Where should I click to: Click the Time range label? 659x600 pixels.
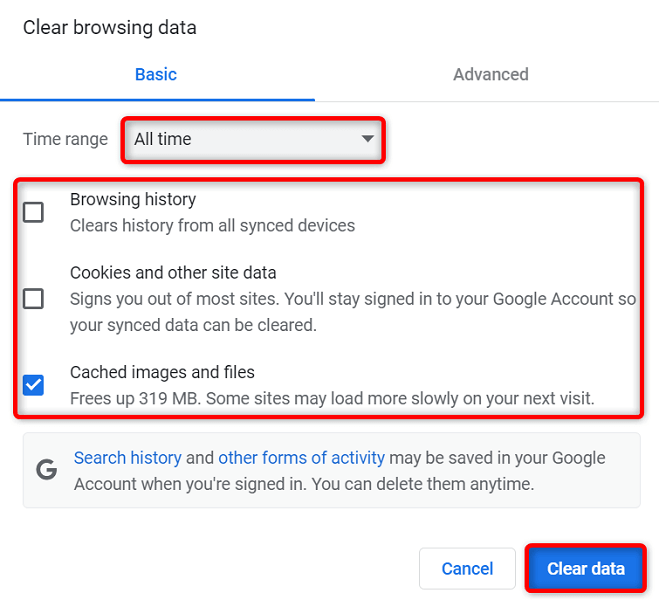pos(65,139)
